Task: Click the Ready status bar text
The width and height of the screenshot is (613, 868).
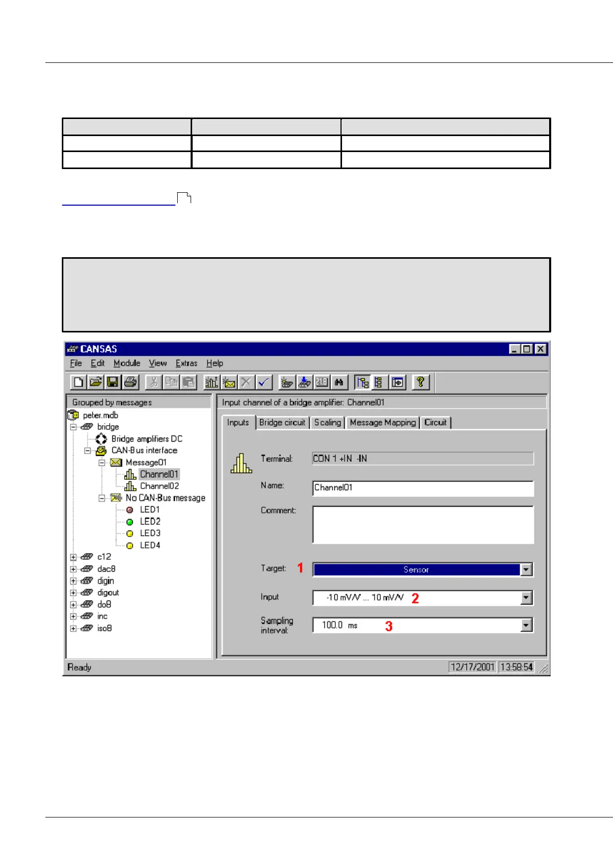Action: coord(79,667)
